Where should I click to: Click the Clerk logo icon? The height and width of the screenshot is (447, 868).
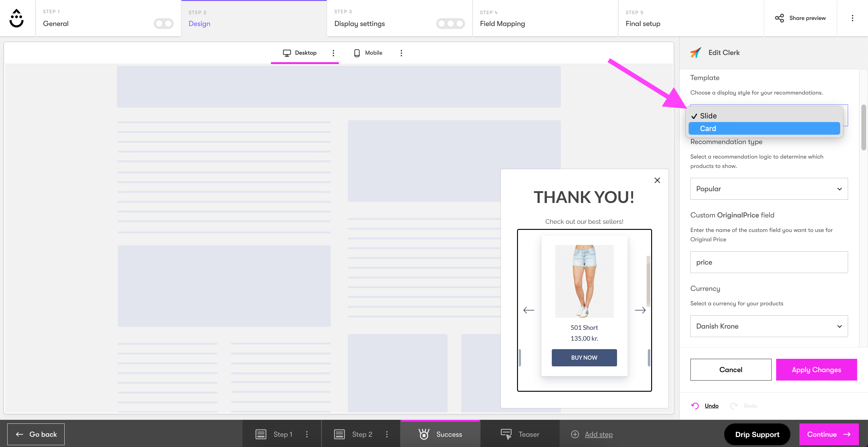696,53
